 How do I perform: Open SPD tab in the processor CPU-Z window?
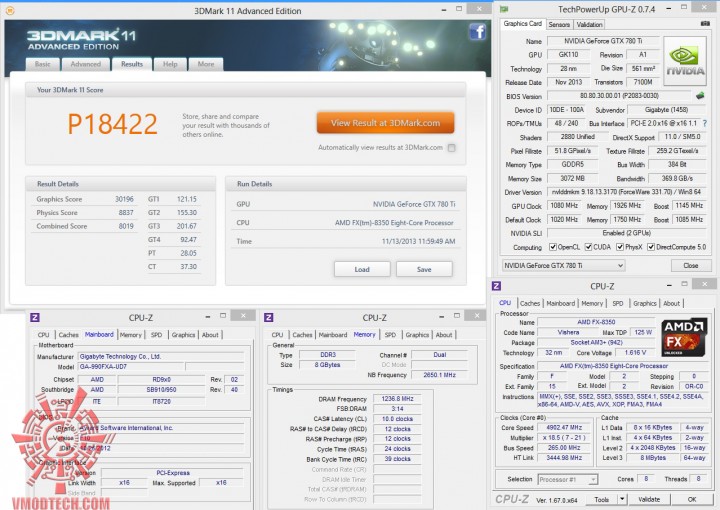click(618, 303)
